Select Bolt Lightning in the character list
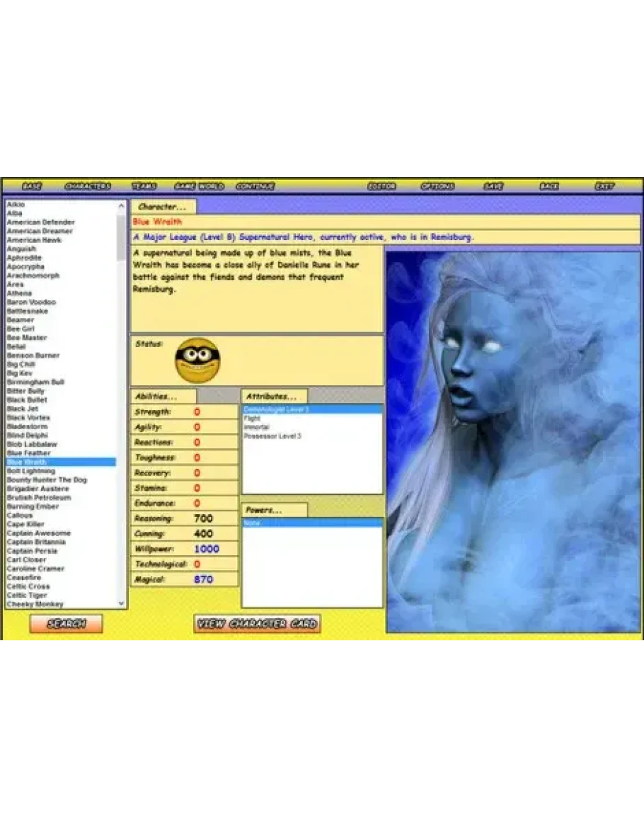 point(31,471)
